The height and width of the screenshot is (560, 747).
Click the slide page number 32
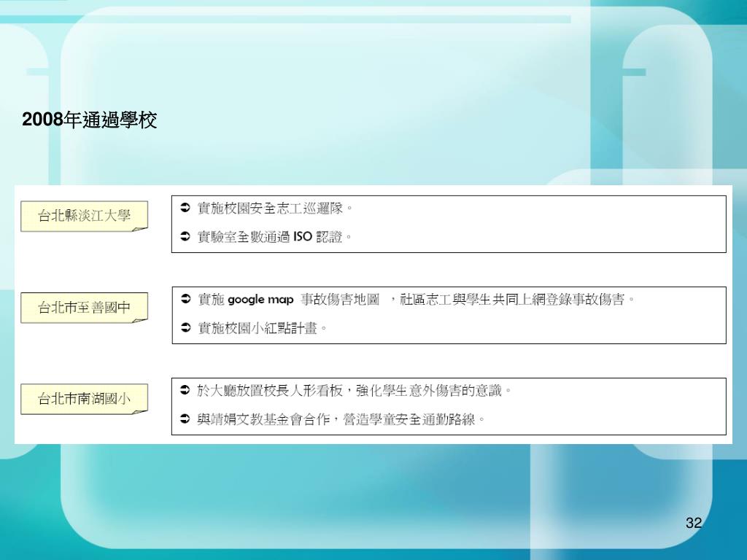click(694, 523)
